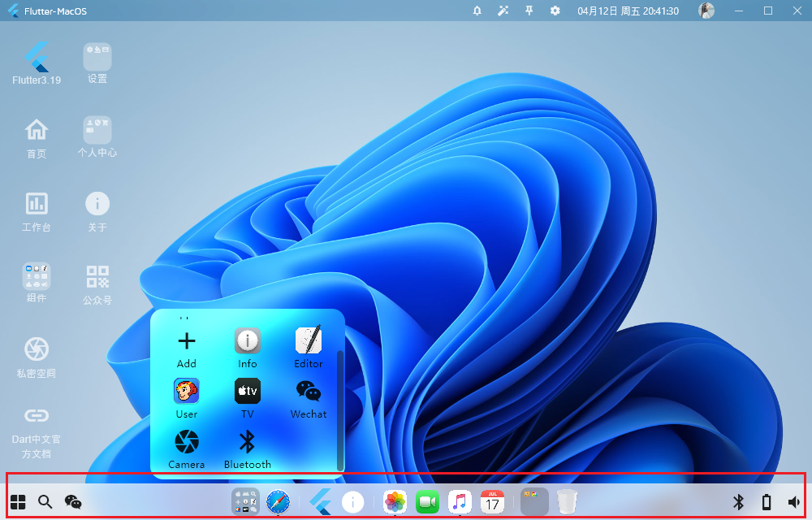
Task: Open the TV app in popup
Action: click(248, 398)
